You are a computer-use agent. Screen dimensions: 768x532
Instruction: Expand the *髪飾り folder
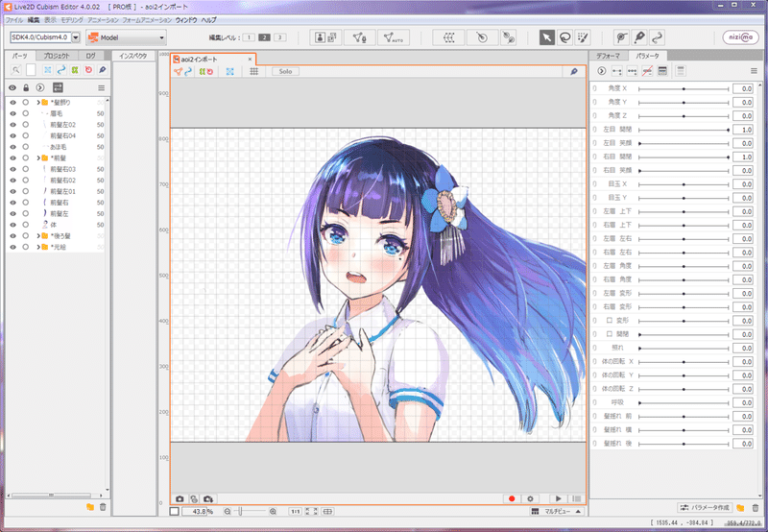coord(38,103)
